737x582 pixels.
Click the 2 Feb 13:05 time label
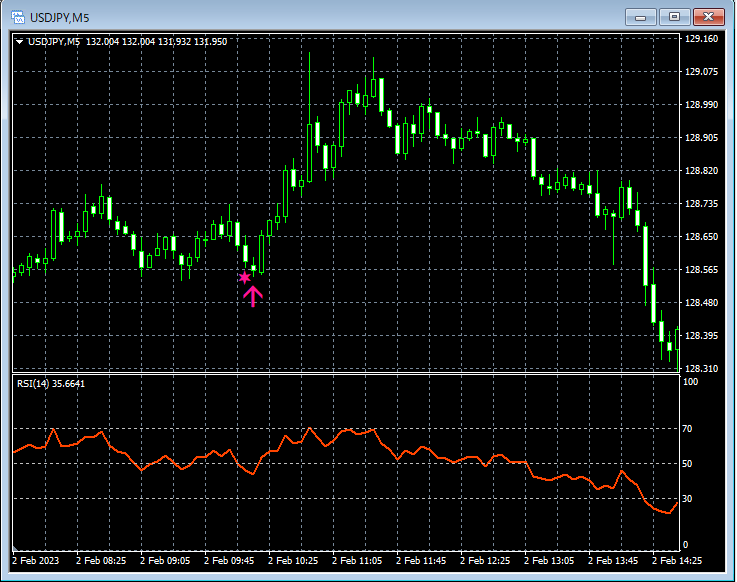tap(549, 561)
